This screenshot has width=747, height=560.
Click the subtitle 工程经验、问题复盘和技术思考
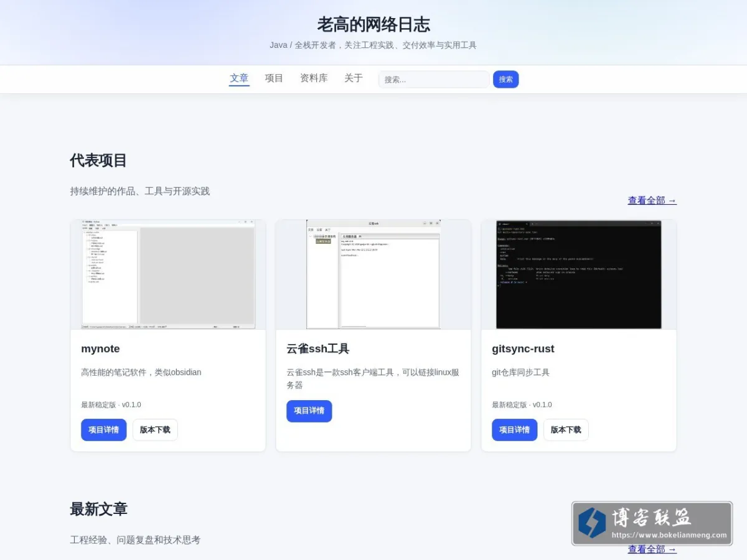135,539
